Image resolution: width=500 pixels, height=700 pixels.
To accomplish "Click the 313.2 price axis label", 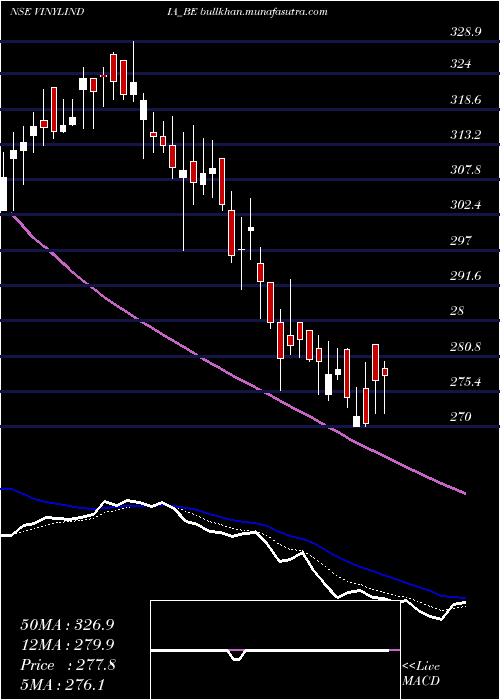I will (x=466, y=135).
